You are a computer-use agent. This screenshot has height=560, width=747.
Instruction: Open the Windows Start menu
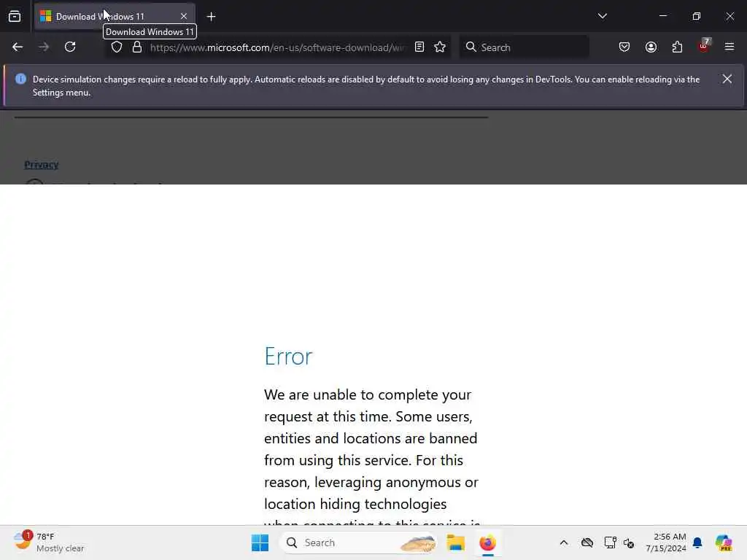tap(260, 542)
